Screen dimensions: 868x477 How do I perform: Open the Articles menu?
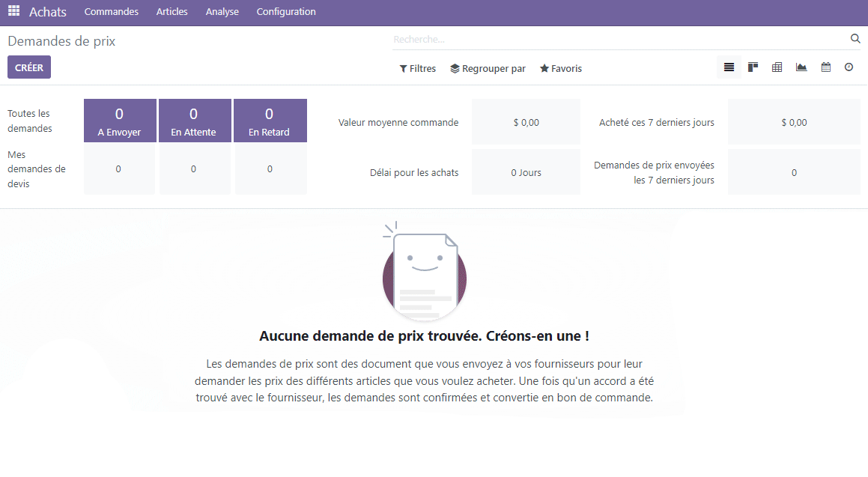(172, 12)
